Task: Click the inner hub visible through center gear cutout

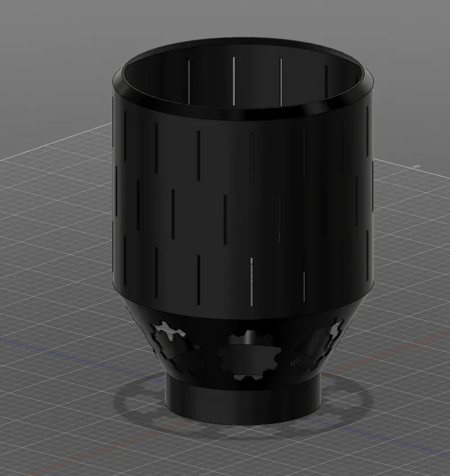Action: coord(251,338)
